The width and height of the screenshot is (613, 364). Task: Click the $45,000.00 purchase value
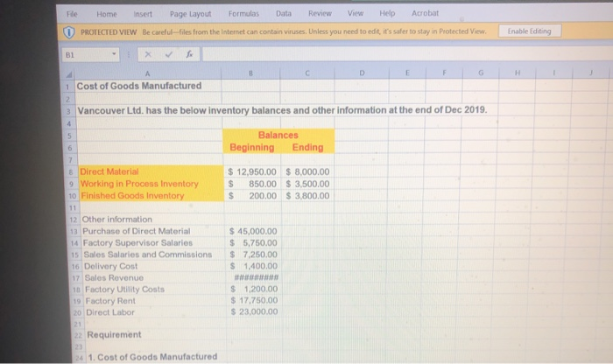[253, 231]
